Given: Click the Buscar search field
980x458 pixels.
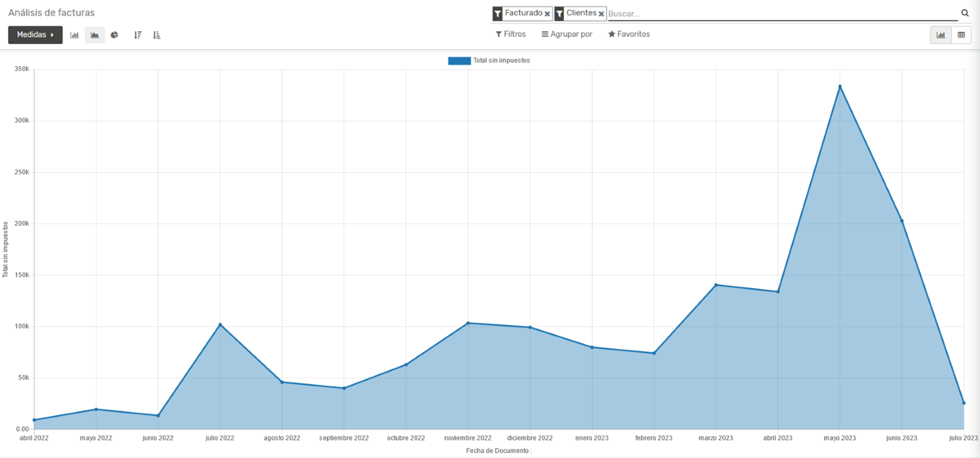Looking at the screenshot, I should [780, 14].
